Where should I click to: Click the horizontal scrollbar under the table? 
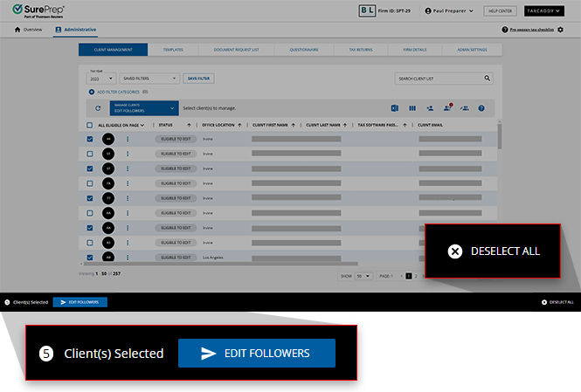click(x=221, y=264)
